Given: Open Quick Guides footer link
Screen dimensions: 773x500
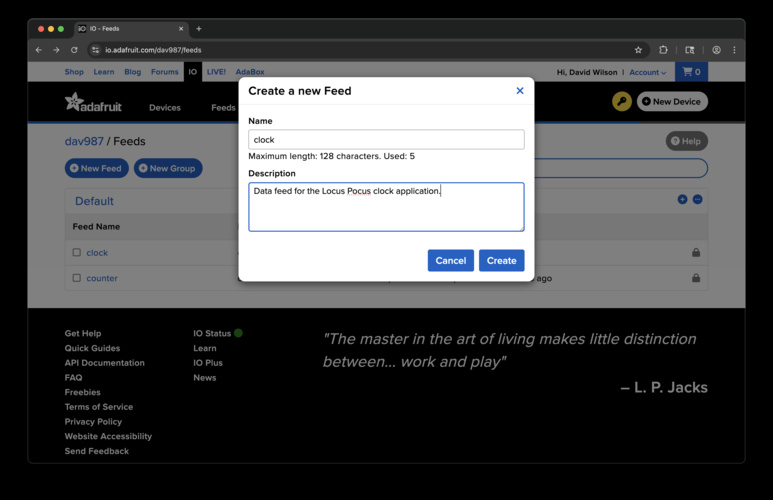Looking at the screenshot, I should pyautogui.click(x=92, y=348).
